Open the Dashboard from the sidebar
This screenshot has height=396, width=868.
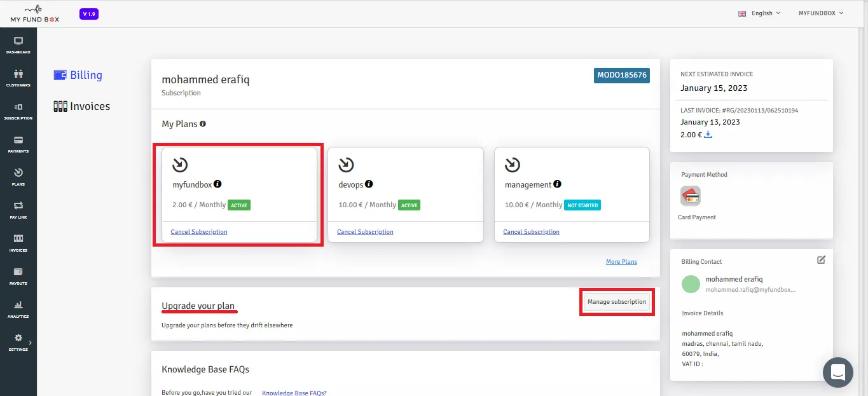[x=18, y=44]
